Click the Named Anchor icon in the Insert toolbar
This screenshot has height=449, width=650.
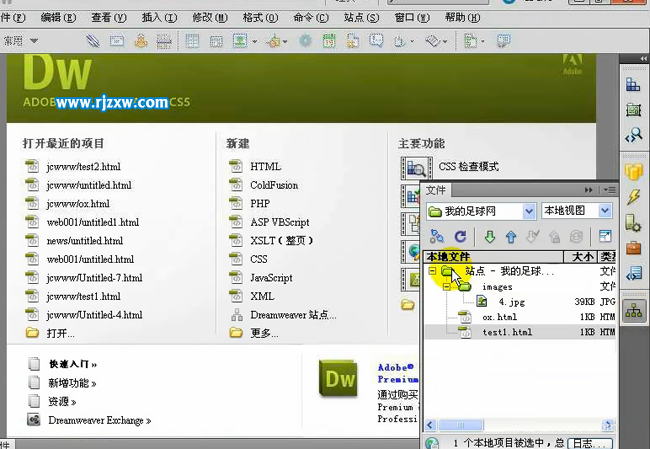click(x=141, y=41)
